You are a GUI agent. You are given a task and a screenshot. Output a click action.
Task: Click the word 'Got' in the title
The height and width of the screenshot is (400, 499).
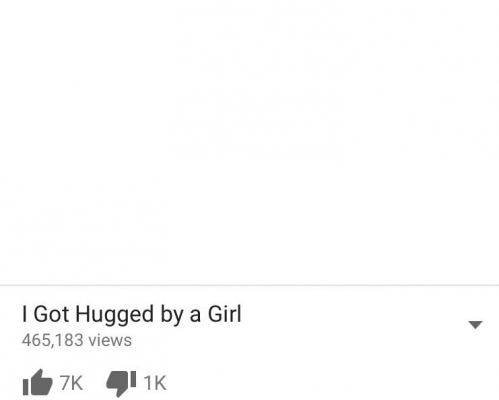tap(51, 314)
